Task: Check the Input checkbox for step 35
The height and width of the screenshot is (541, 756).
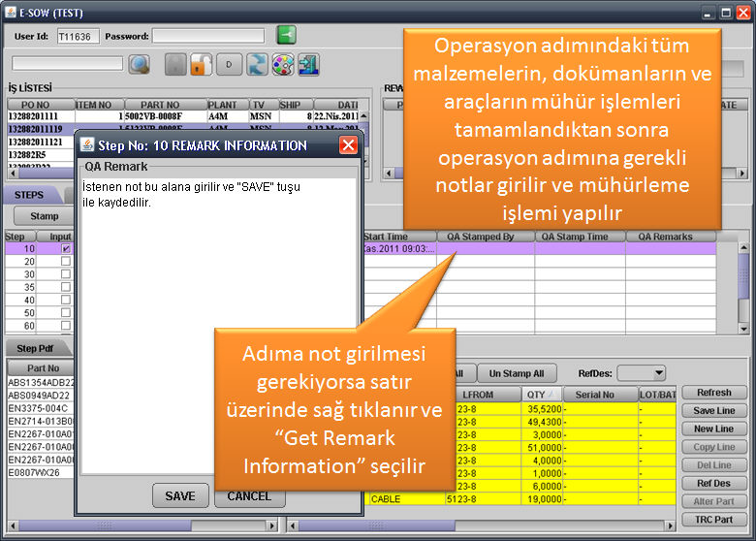Action: [x=66, y=287]
